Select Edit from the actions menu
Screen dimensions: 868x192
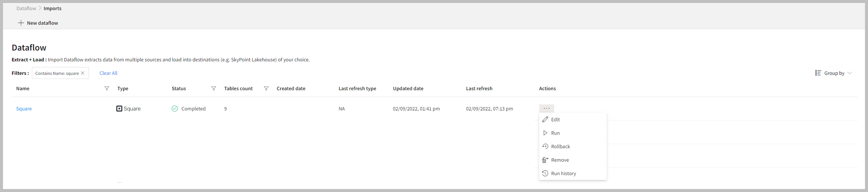coord(555,119)
